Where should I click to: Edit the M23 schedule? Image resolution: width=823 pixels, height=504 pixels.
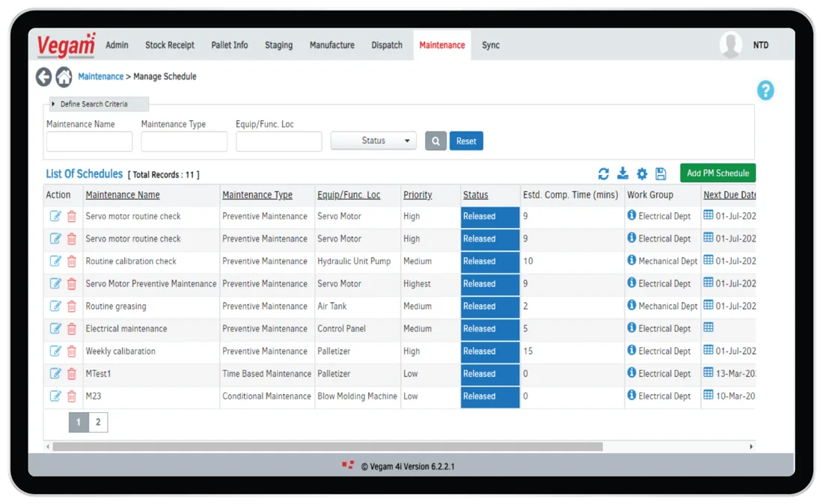[x=55, y=396]
